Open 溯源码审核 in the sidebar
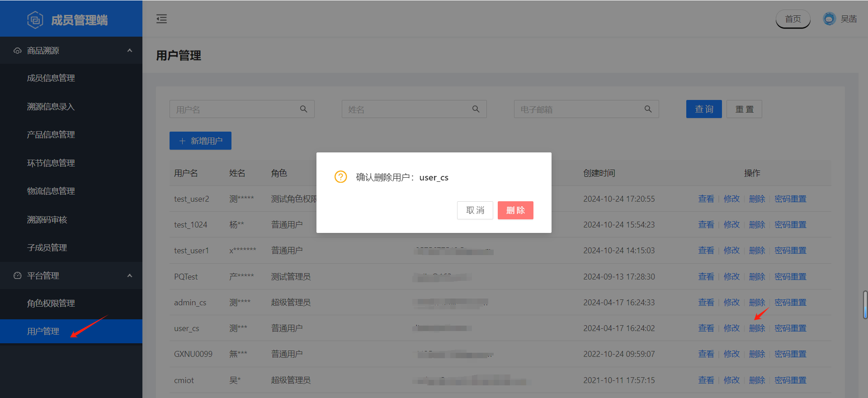The width and height of the screenshot is (868, 398). pos(47,220)
